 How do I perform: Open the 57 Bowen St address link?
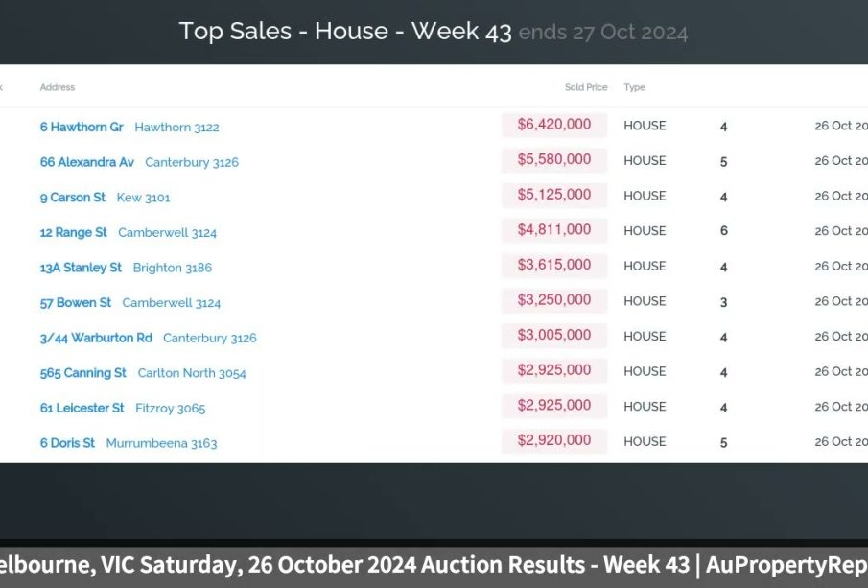point(76,303)
